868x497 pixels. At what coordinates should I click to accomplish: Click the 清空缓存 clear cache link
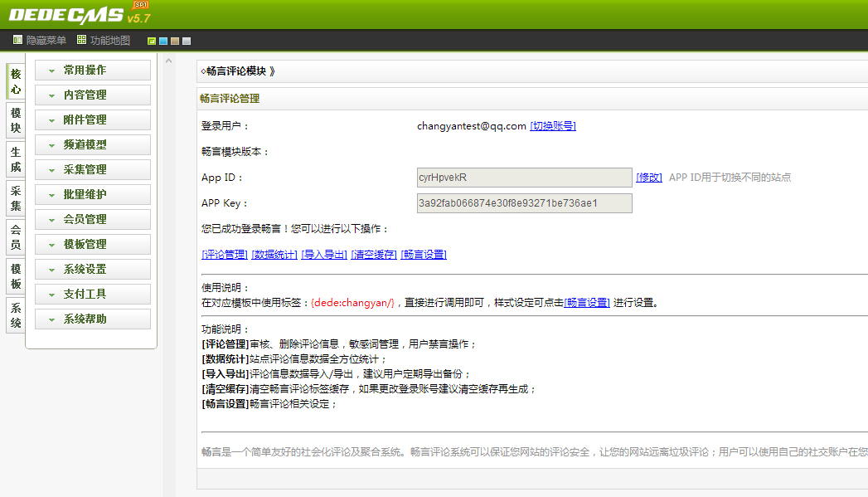374,255
